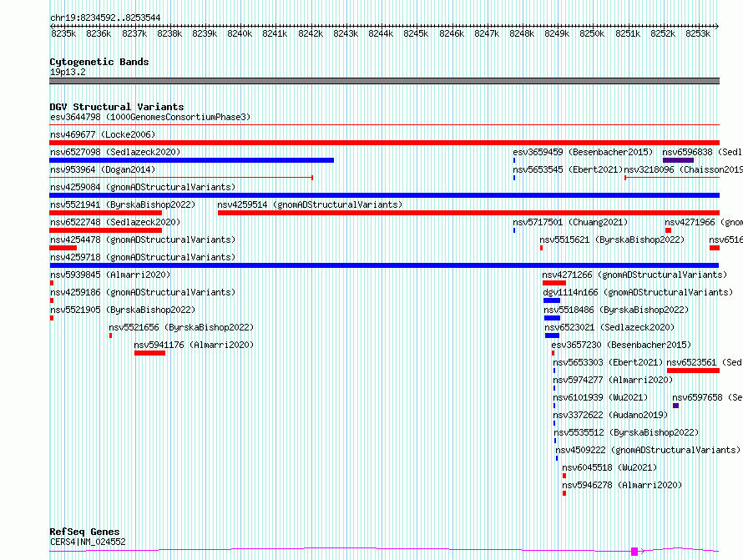Click the magenta CERS4 exon block
743x560 pixels.
pos(634,552)
